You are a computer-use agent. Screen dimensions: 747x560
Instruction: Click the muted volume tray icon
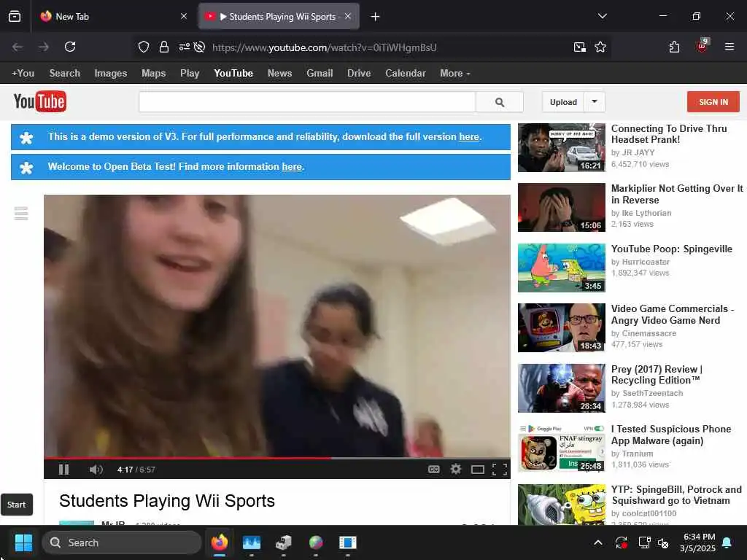663,542
